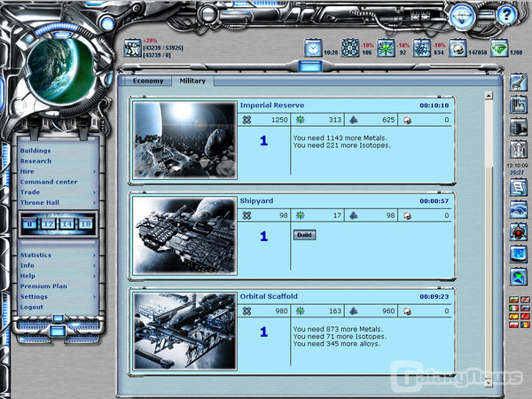Switch to planet number 12
532x399 pixels.
48,224
